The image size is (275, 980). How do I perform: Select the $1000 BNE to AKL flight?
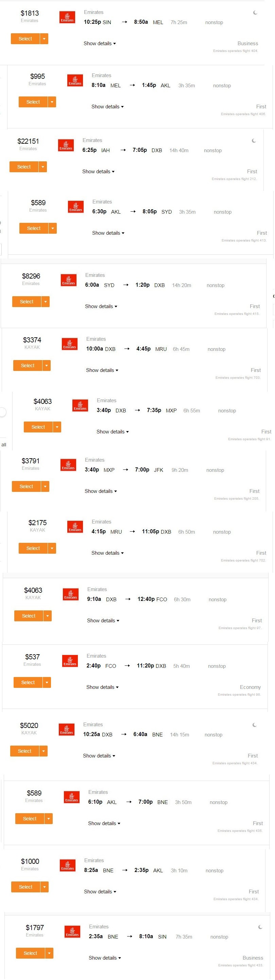25,887
